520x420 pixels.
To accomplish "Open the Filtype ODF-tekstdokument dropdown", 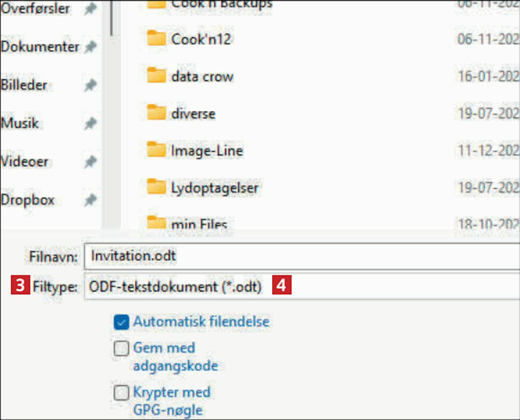I will [302, 286].
